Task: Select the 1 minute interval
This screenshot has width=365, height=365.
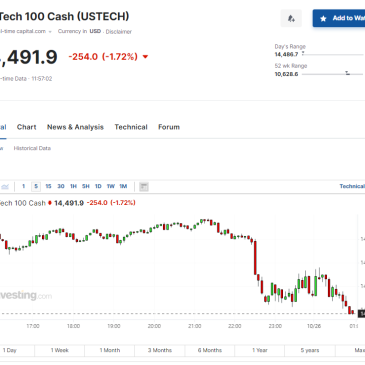Action: pyautogui.click(x=23, y=186)
